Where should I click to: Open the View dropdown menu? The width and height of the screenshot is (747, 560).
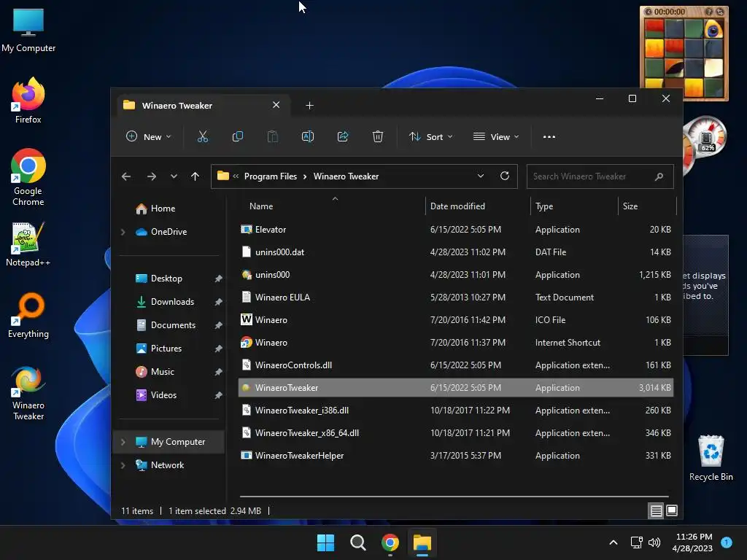(496, 136)
